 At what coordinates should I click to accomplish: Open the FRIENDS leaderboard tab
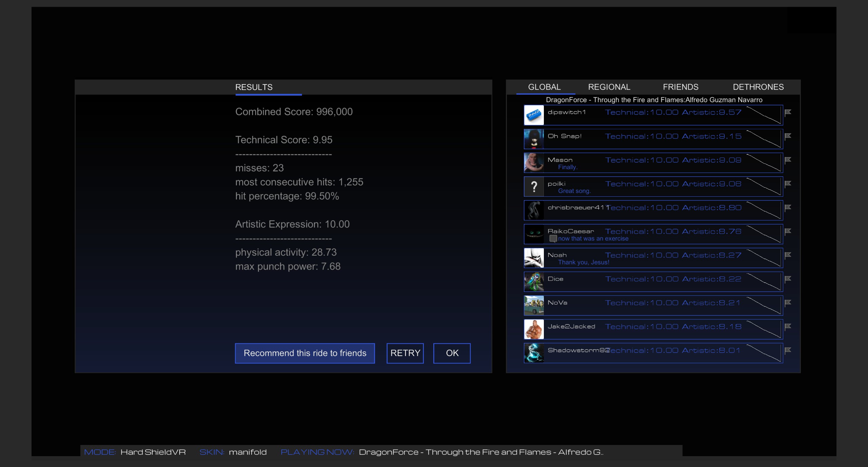pyautogui.click(x=680, y=87)
